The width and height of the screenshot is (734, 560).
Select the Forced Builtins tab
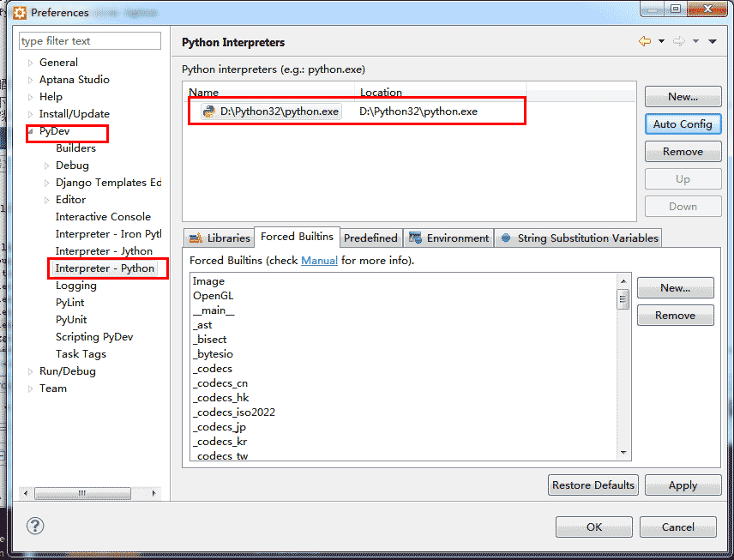[x=297, y=237]
